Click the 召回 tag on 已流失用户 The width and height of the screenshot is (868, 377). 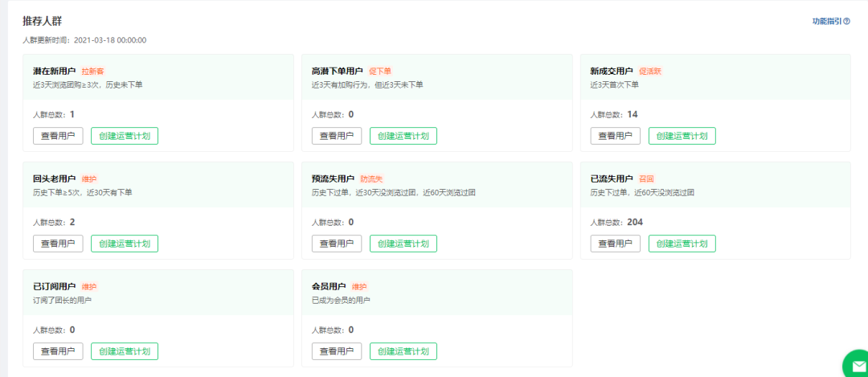tap(646, 179)
